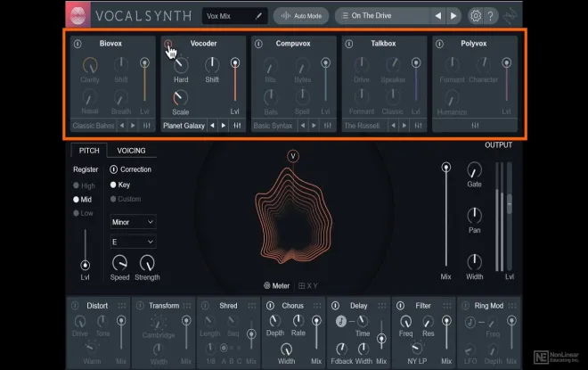Open Polyvox advanced settings sliders icon
588x370 pixels.
[475, 126]
